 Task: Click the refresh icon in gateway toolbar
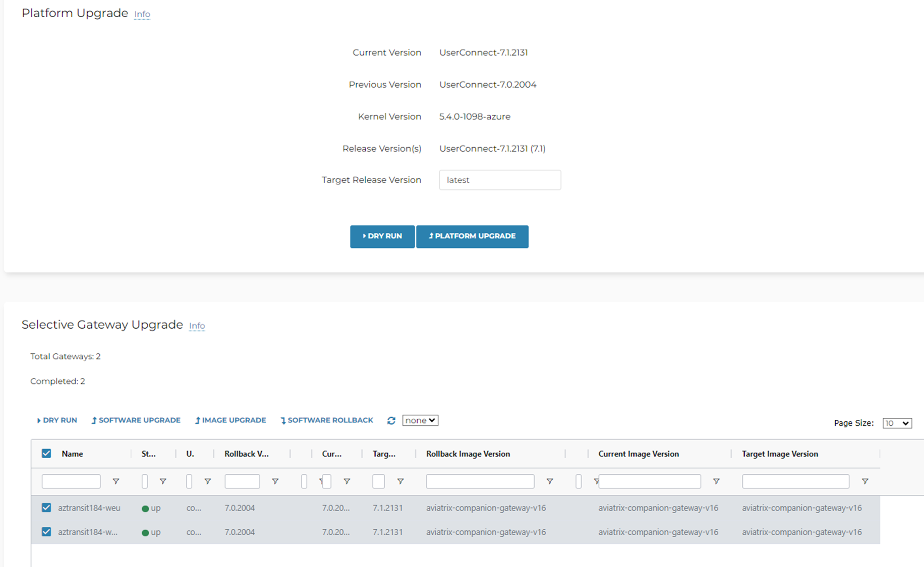pos(391,420)
